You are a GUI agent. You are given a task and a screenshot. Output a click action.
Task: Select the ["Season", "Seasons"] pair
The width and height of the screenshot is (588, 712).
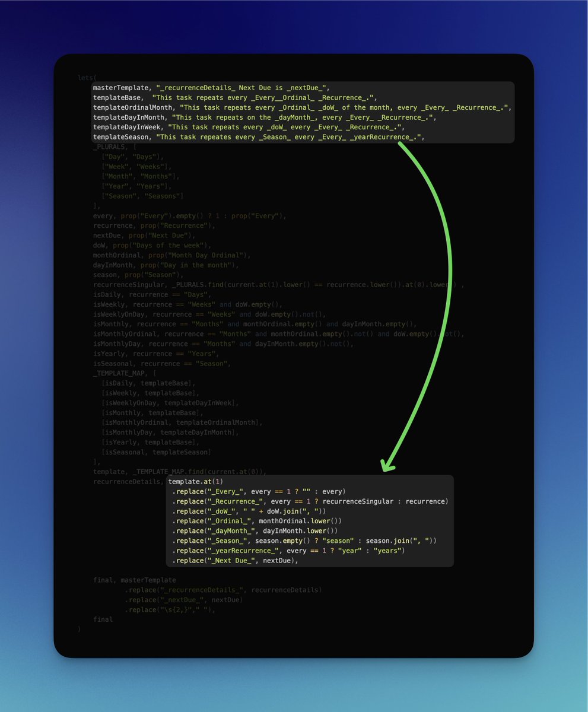pyautogui.click(x=142, y=196)
